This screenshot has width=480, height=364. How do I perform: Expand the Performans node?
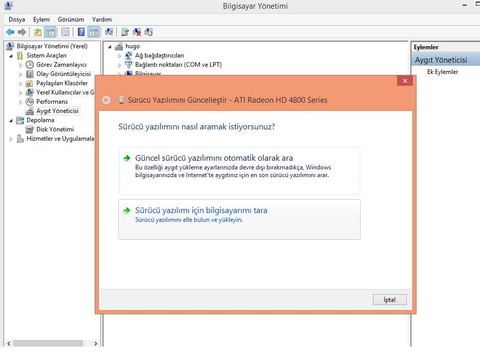21,102
